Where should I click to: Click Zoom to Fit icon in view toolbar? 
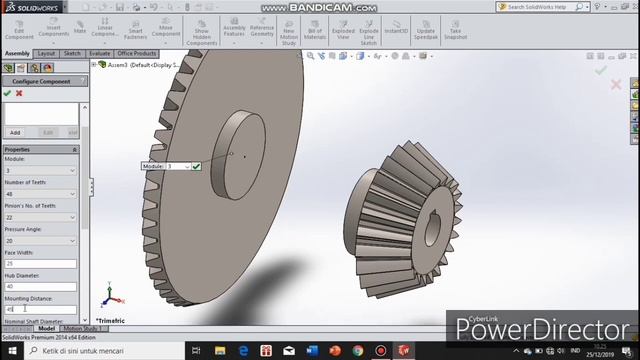[311, 56]
